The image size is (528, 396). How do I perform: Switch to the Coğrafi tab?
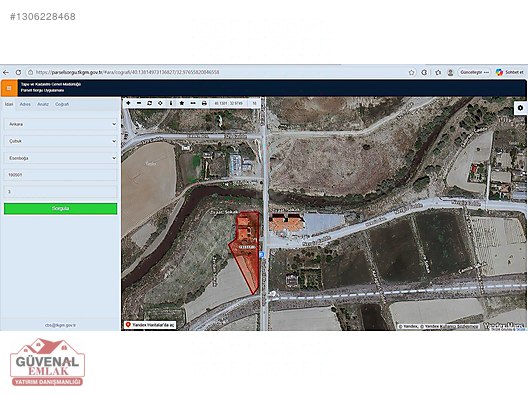(x=62, y=104)
